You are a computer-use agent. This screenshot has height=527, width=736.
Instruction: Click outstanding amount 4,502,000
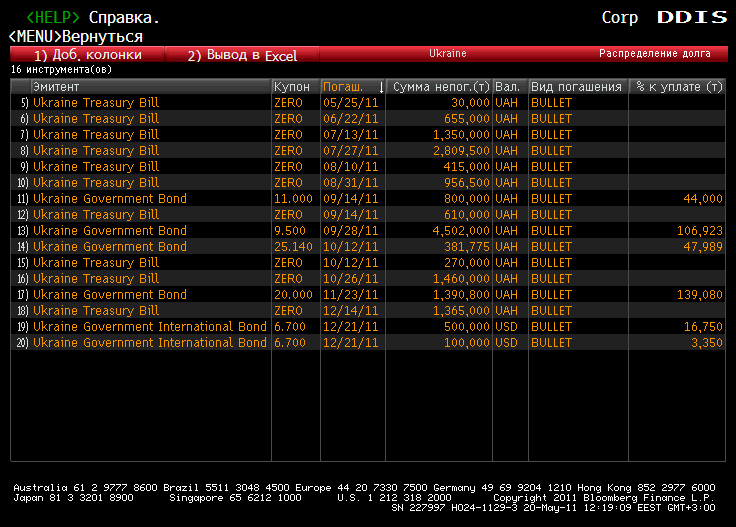(x=461, y=230)
